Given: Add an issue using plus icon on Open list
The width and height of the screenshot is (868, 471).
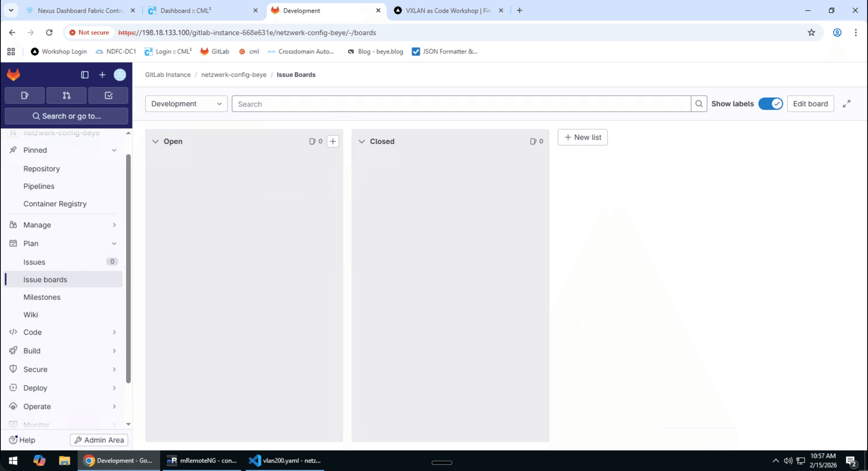Looking at the screenshot, I should [x=333, y=141].
